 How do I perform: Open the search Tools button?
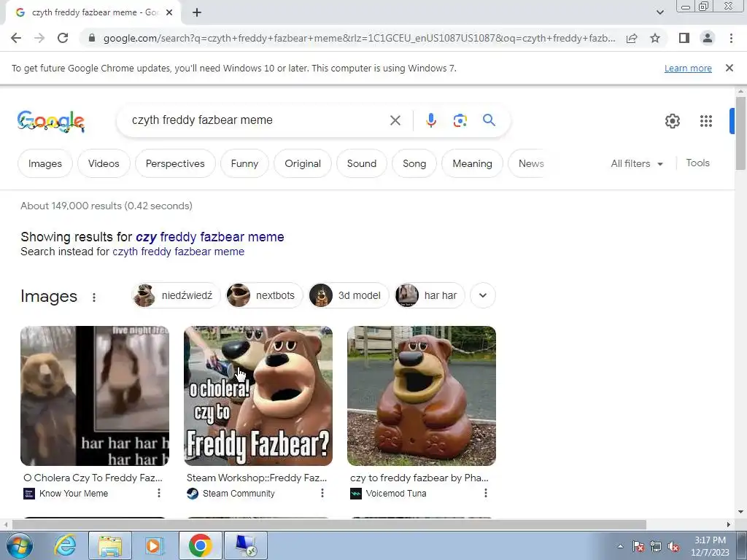(x=697, y=163)
